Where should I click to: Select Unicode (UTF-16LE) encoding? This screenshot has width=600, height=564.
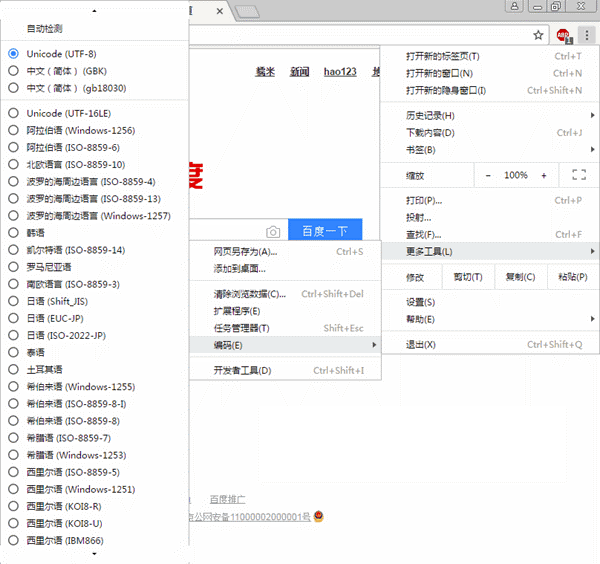tap(95, 113)
